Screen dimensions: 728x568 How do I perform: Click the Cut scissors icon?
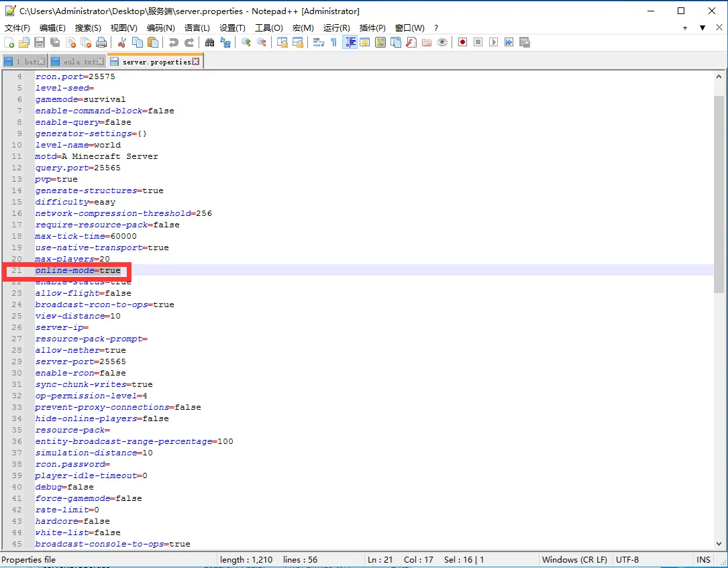click(122, 42)
